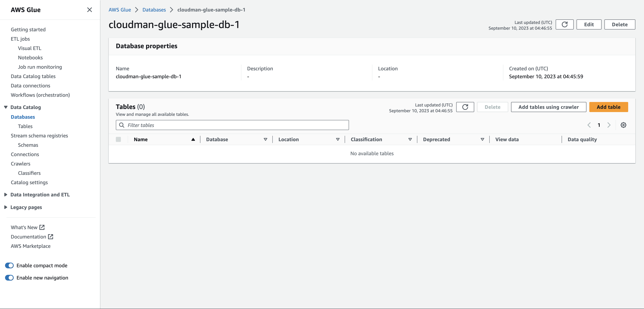Toggle Enable new navigation switch
This screenshot has width=644, height=309.
pyautogui.click(x=10, y=278)
